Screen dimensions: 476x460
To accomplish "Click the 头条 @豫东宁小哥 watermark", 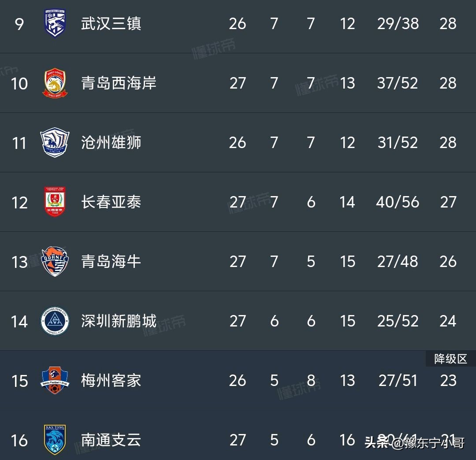I will click(x=414, y=441).
